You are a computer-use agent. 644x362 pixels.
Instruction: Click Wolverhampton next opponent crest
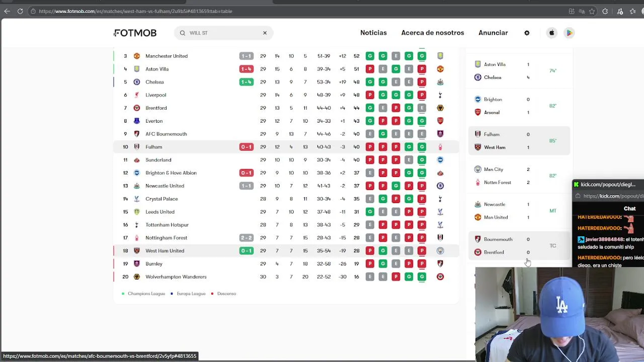[x=440, y=277]
